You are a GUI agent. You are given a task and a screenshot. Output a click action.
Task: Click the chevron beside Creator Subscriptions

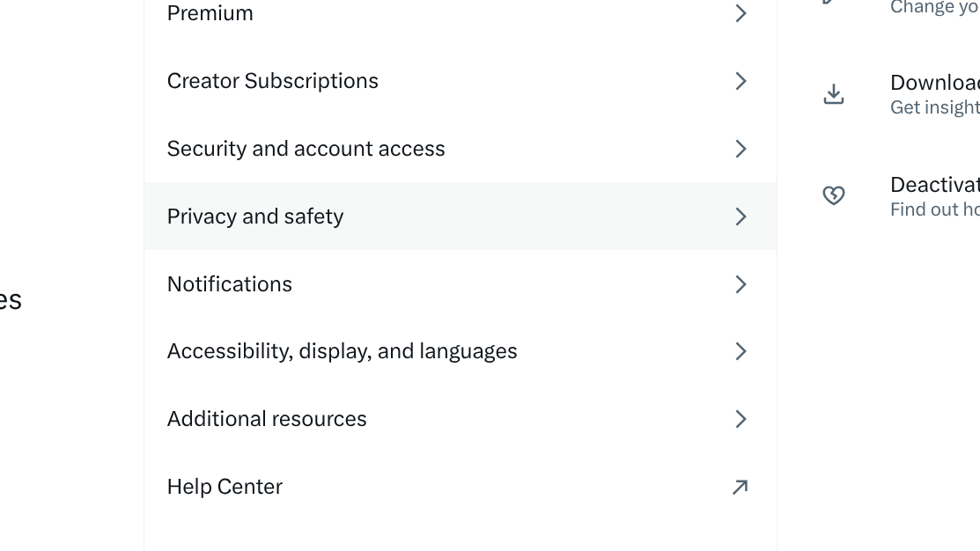(741, 81)
